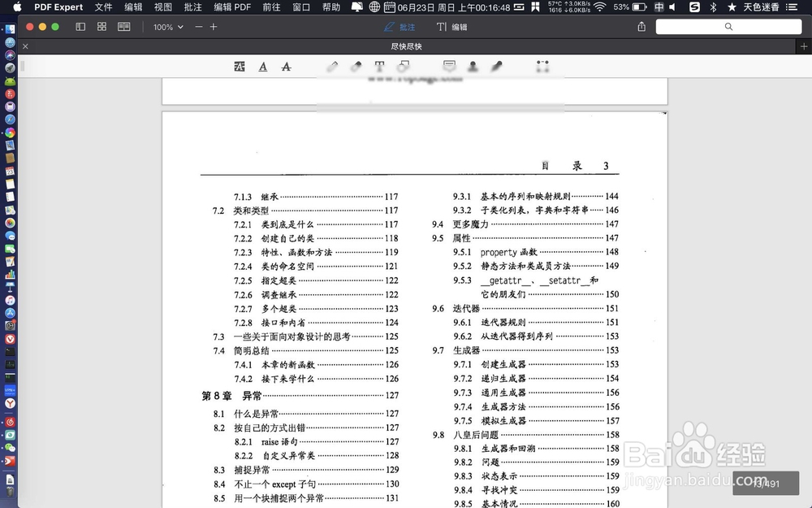The height and width of the screenshot is (508, 812).
Task: Open WeChat icon in dock
Action: 10,447
